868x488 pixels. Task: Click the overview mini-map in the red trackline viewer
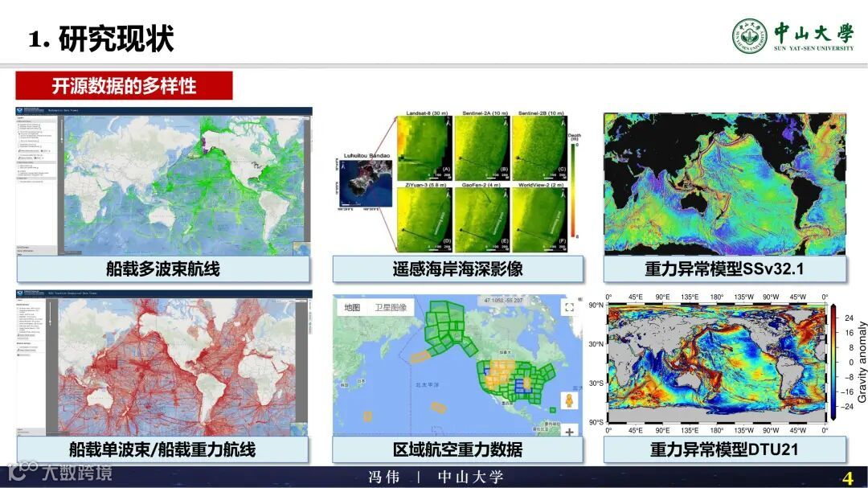click(x=301, y=429)
